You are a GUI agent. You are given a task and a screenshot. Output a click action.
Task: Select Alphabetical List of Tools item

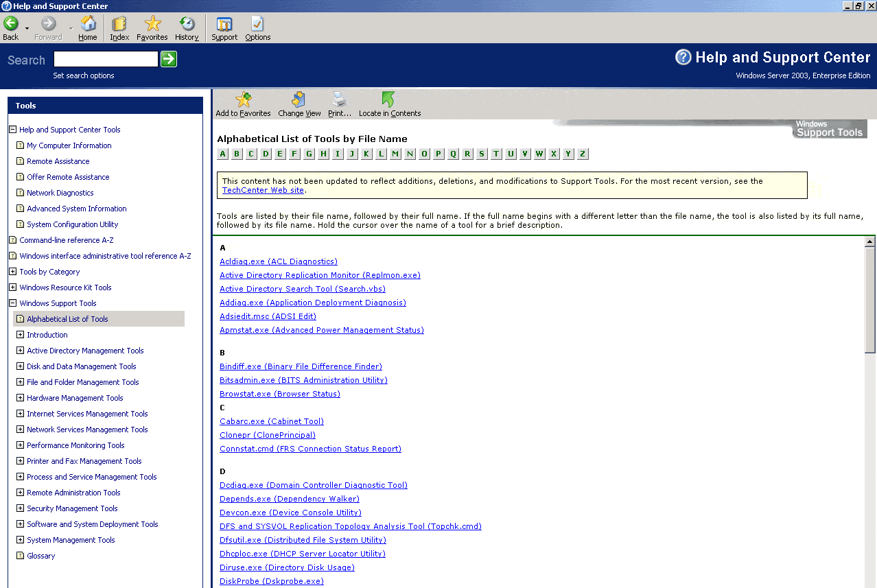coord(100,319)
